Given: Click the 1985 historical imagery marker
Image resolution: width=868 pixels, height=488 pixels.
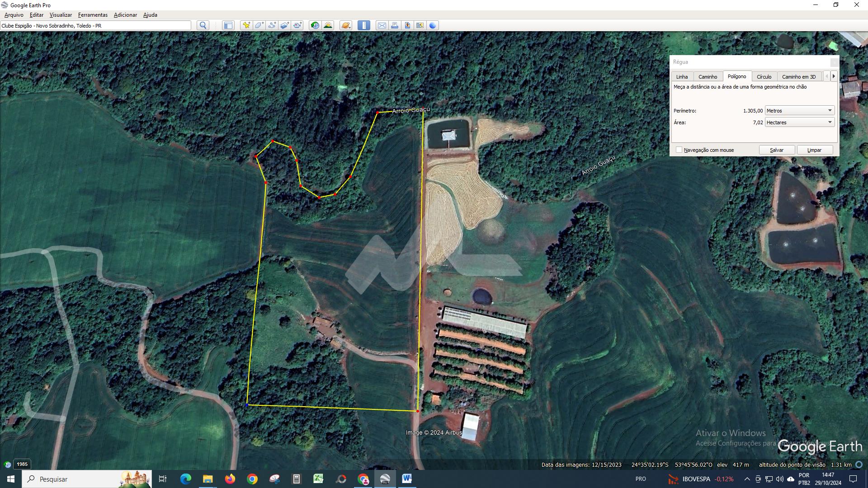Looking at the screenshot, I should point(22,464).
